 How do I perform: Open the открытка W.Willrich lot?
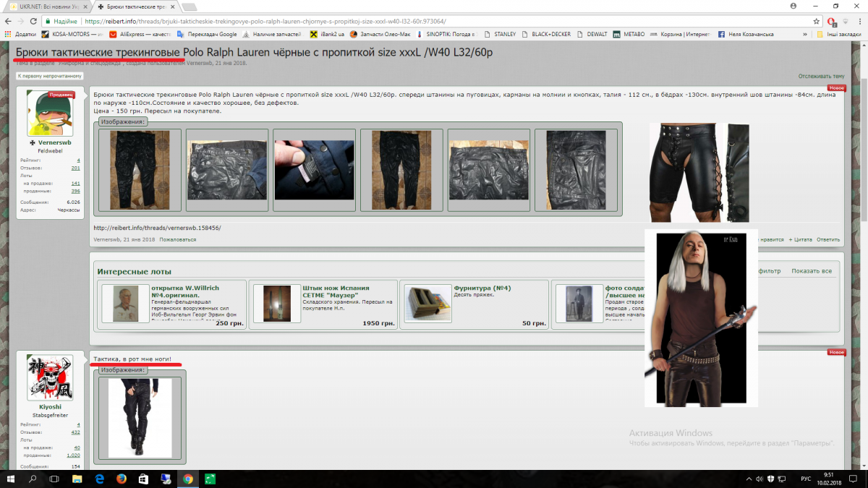coord(185,291)
